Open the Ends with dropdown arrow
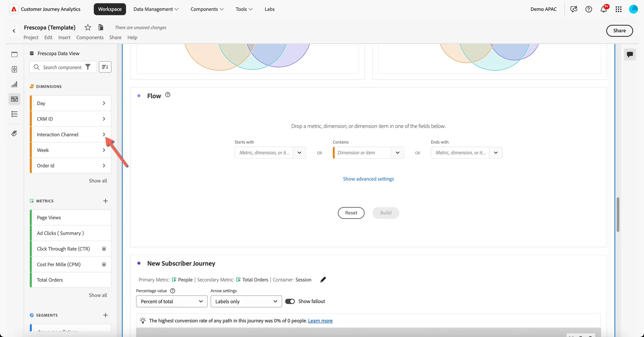The height and width of the screenshot is (337, 644). pos(496,153)
